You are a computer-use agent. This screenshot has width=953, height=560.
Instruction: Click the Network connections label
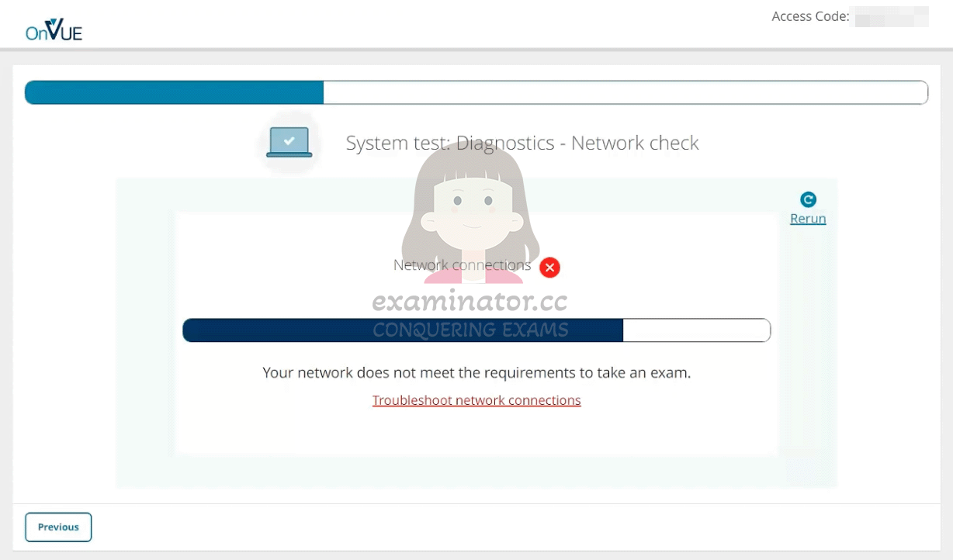[x=462, y=265]
